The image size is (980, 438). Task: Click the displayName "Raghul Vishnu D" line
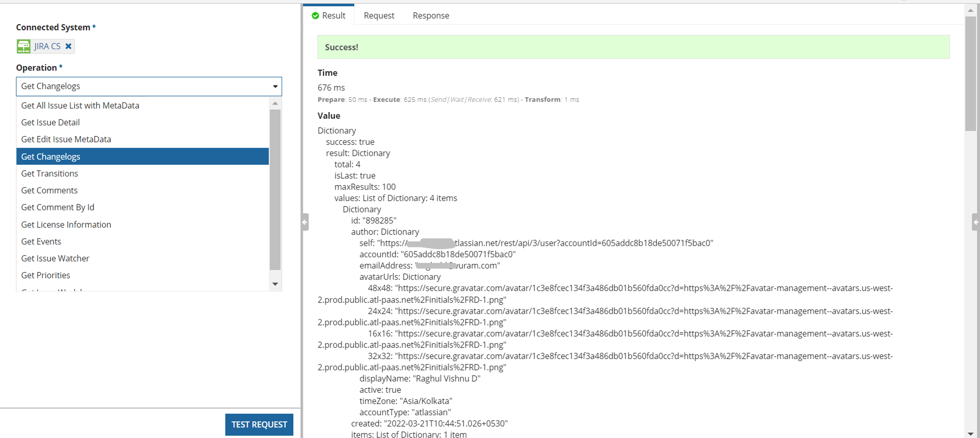click(420, 378)
